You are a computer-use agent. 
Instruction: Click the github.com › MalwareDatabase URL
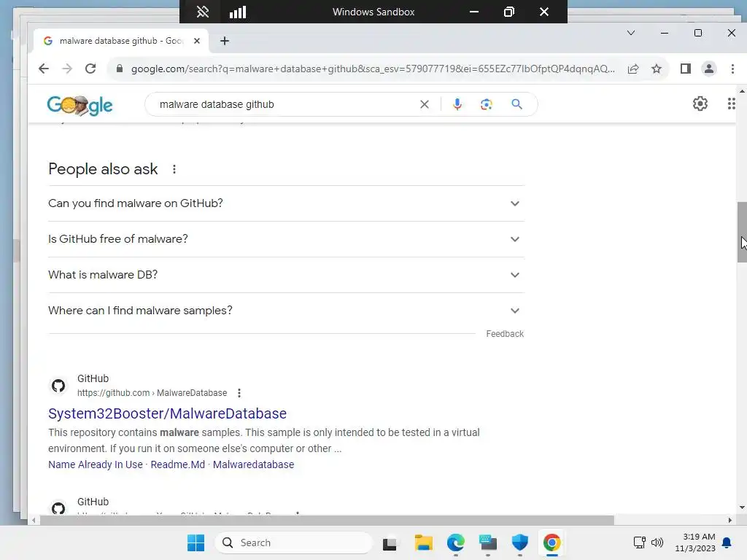(x=152, y=393)
